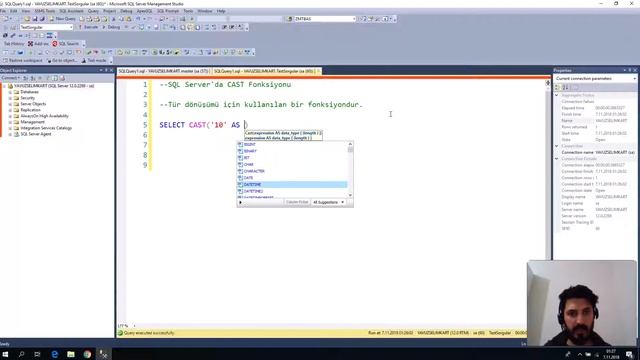Click the Task View taskbar icon
The height and width of the screenshot is (360, 640).
tap(37, 354)
